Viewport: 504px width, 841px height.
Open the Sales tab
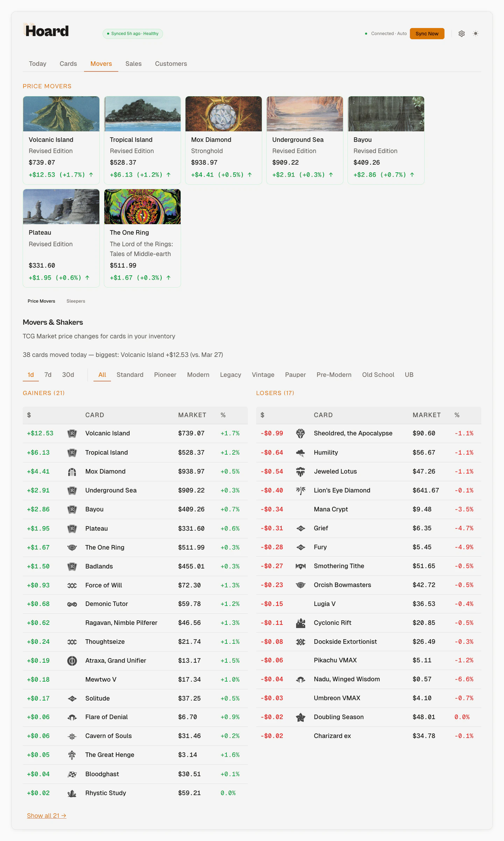[133, 64]
